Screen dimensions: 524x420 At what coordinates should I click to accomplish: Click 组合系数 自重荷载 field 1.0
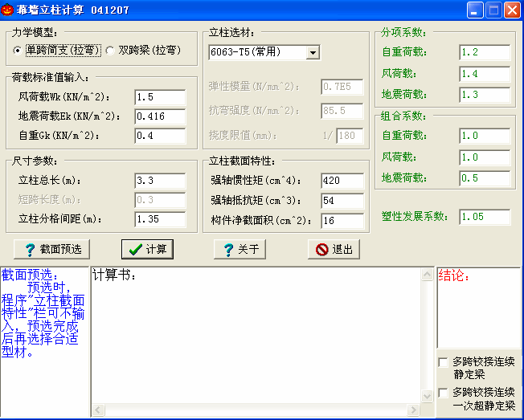point(485,136)
